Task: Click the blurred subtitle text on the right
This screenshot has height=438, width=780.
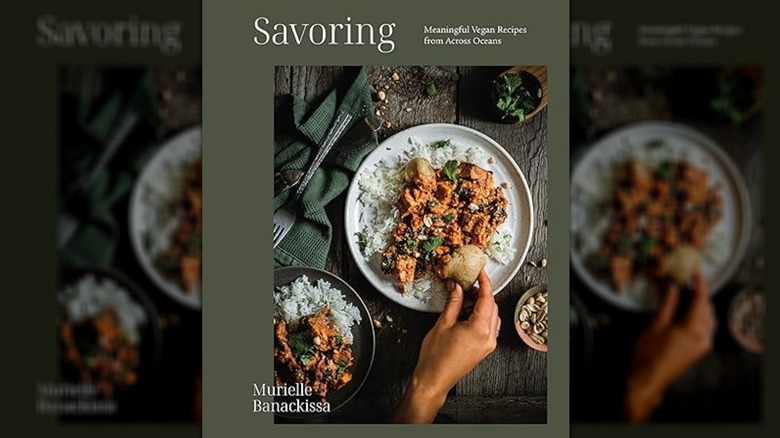Action: [x=690, y=35]
